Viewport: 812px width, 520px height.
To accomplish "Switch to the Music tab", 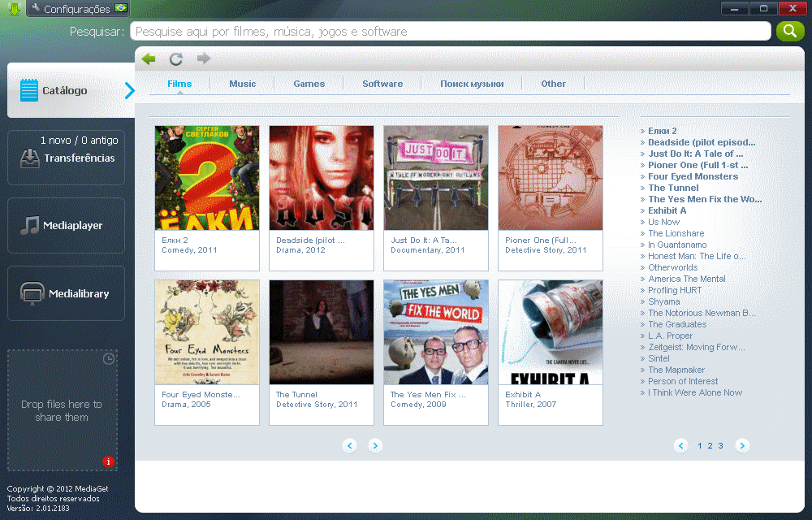I will point(242,84).
